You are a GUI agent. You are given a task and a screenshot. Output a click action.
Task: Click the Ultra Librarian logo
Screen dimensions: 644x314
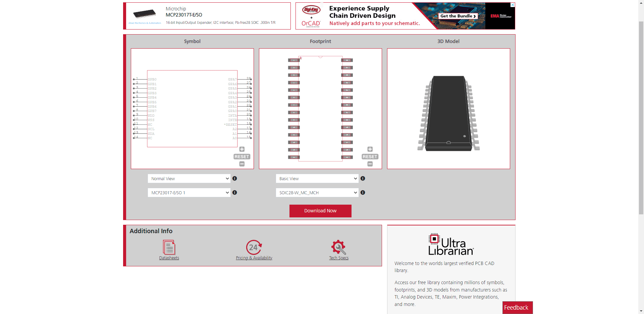pos(451,244)
